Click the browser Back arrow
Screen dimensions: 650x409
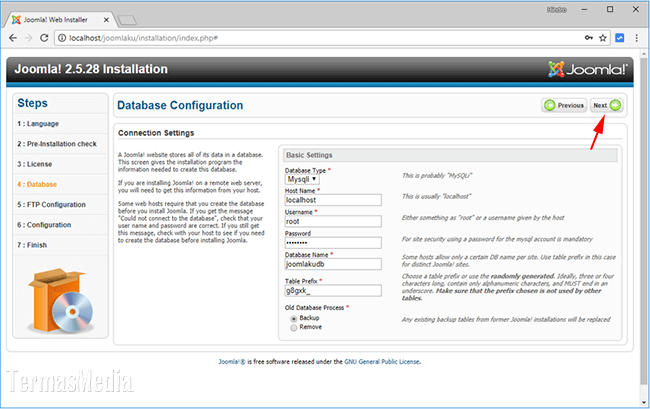click(x=13, y=38)
